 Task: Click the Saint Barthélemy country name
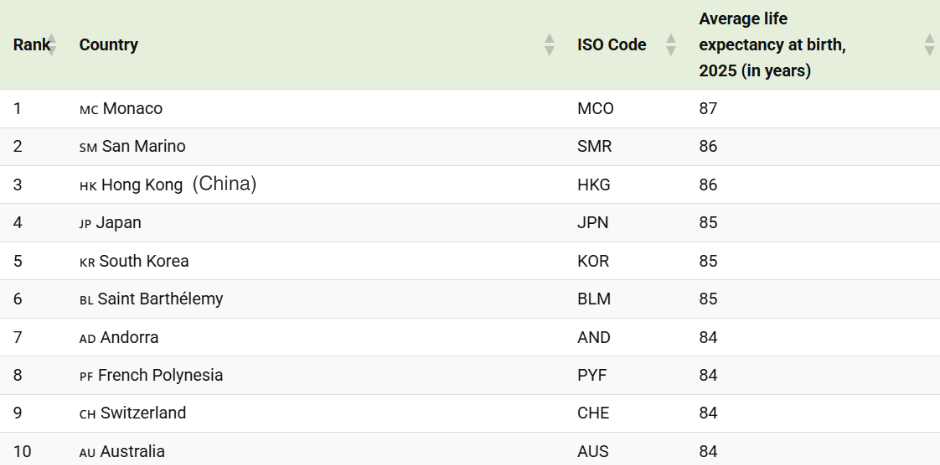(160, 299)
